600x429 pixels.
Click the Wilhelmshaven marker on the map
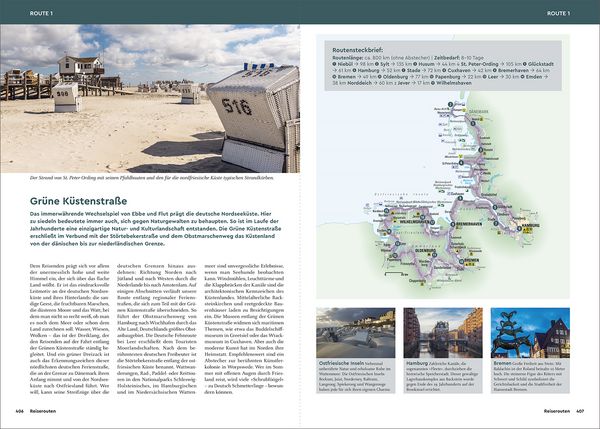click(x=432, y=222)
